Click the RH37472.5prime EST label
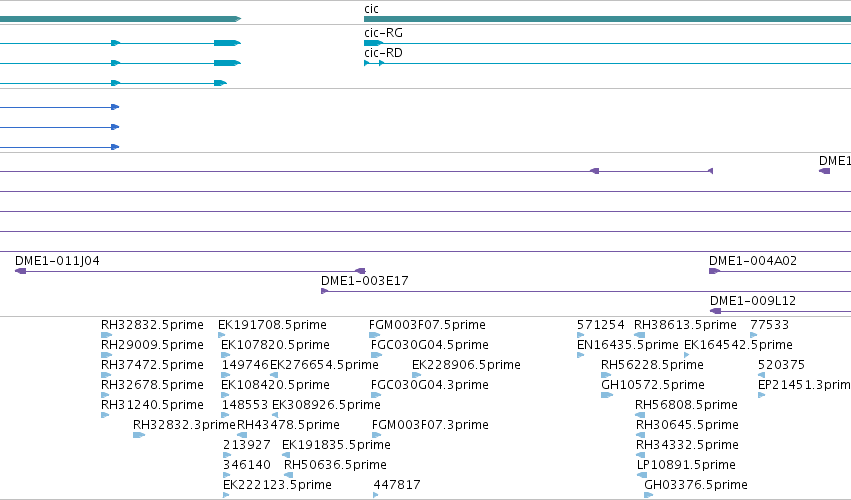 click(x=152, y=365)
